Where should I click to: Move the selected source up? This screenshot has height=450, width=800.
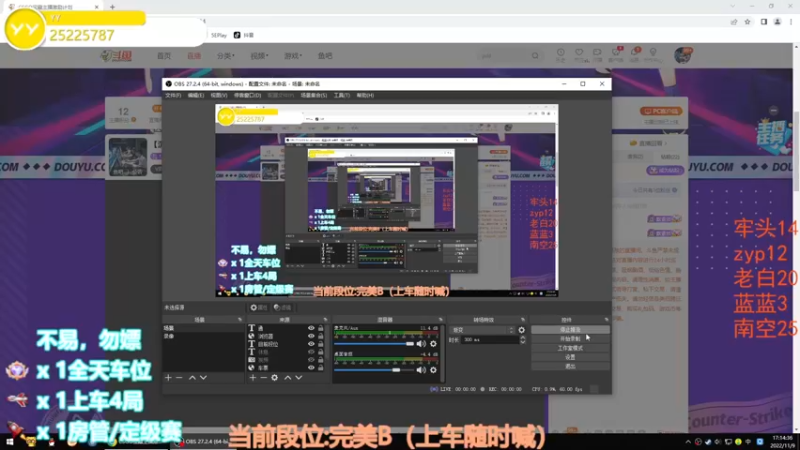[x=288, y=378]
